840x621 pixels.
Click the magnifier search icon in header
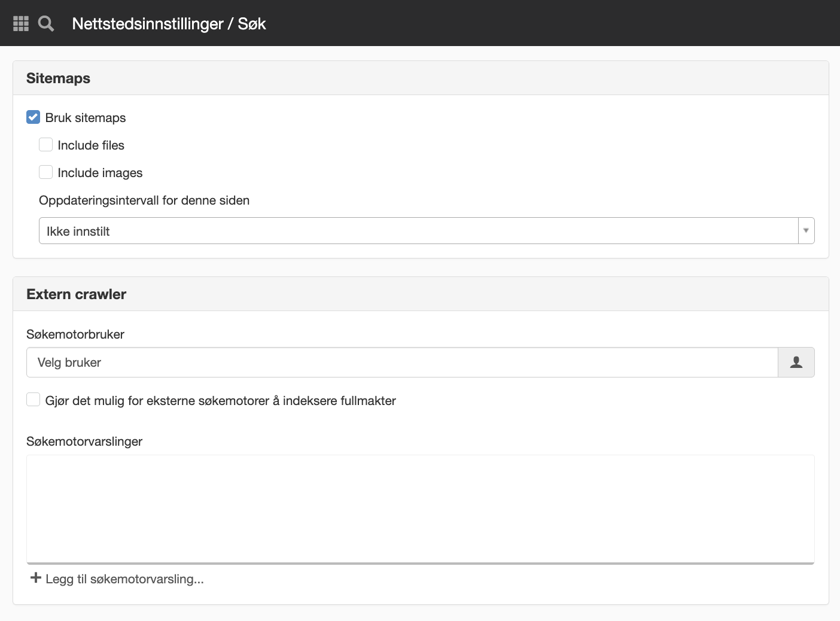46,23
